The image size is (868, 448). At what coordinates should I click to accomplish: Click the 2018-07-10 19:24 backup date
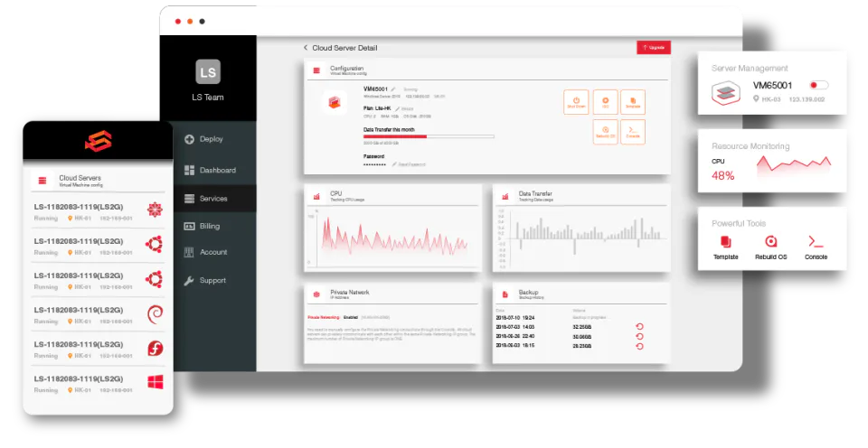coord(514,318)
